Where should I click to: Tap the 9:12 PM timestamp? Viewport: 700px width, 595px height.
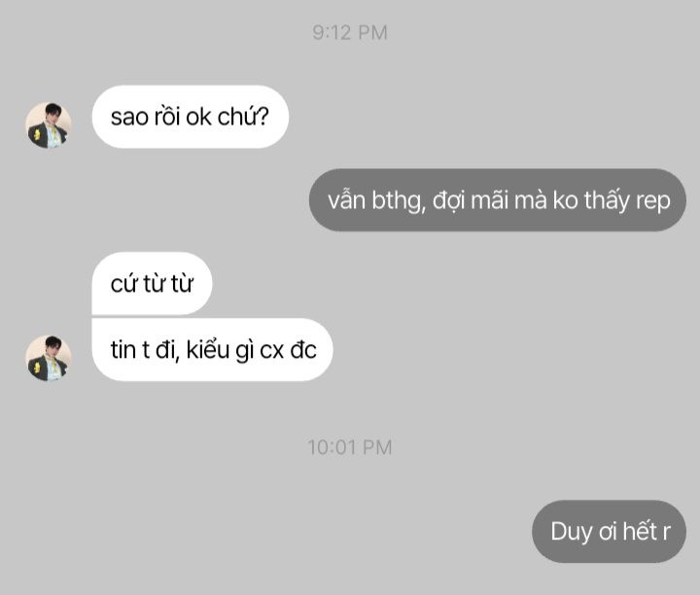pos(350,33)
